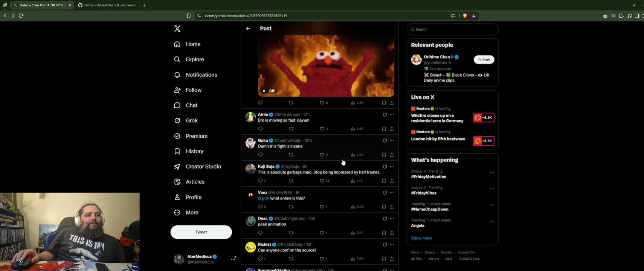Bookmark the Elmo GIF reply

384,103
